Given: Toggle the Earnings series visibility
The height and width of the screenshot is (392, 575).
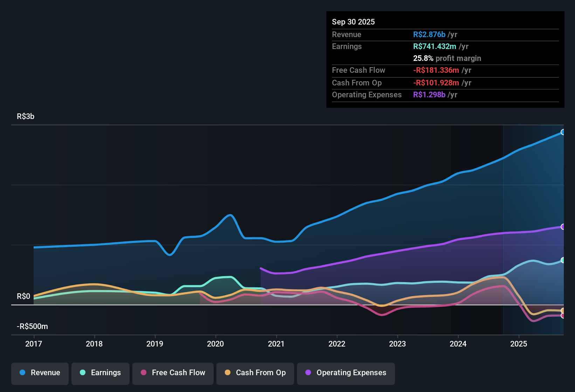Looking at the screenshot, I should [100, 373].
